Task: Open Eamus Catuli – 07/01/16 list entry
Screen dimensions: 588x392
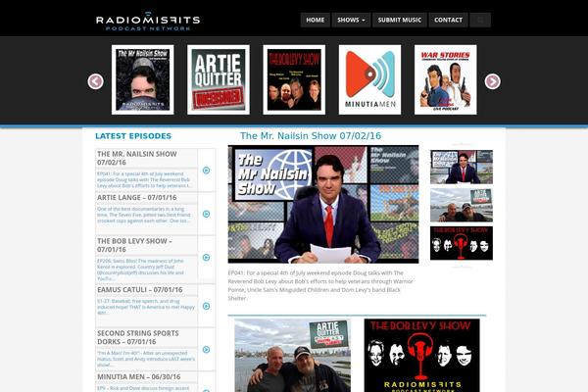Action: [139, 290]
